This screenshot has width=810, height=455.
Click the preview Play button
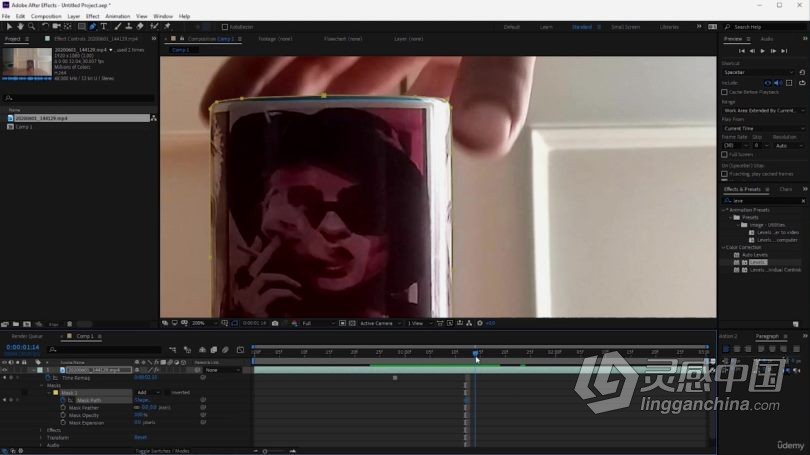coord(762,51)
